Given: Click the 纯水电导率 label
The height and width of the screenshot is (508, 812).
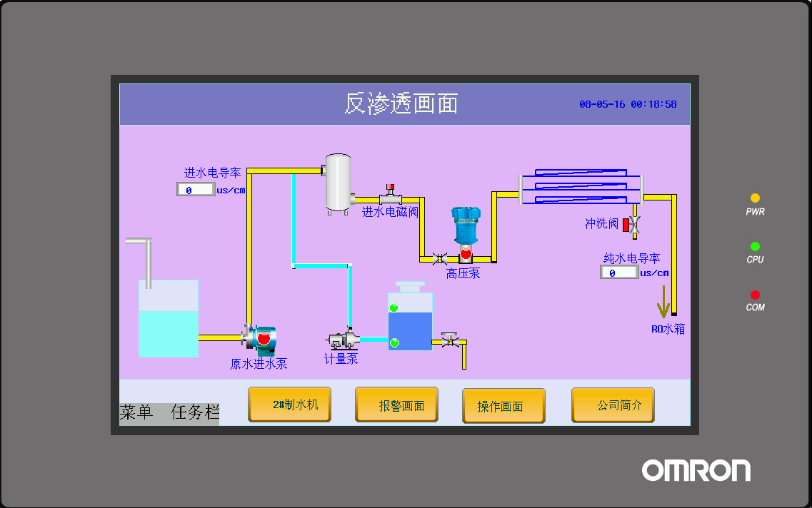Looking at the screenshot, I should pyautogui.click(x=632, y=258).
